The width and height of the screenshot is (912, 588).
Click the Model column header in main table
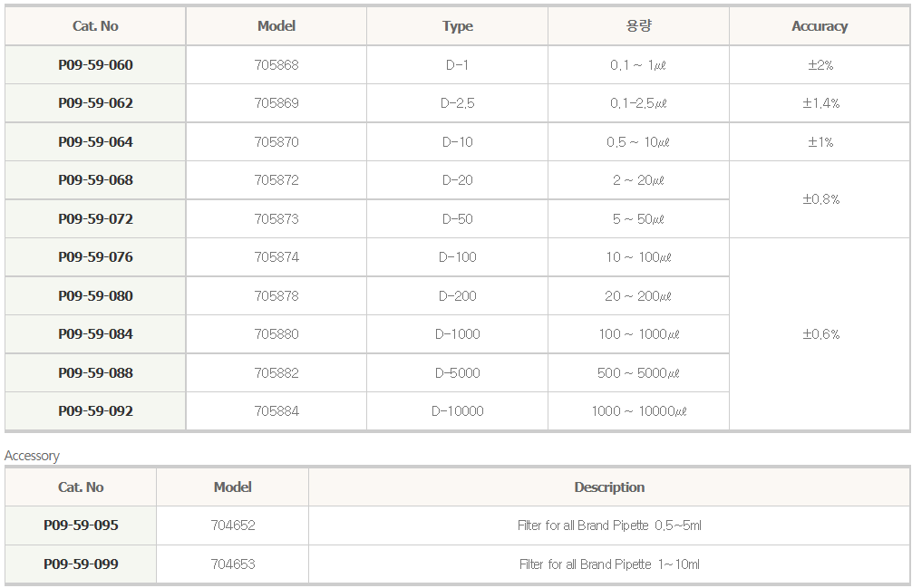coord(277,26)
